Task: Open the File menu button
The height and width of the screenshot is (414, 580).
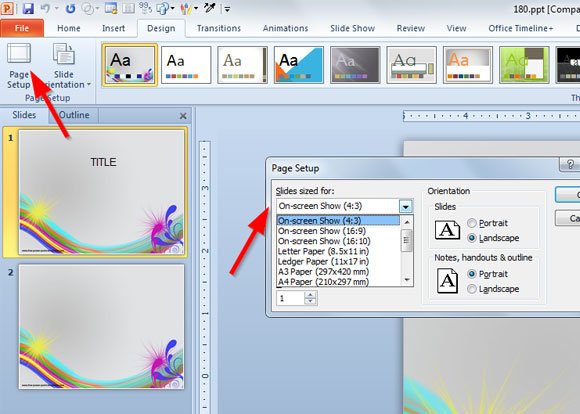Action: coord(22,28)
